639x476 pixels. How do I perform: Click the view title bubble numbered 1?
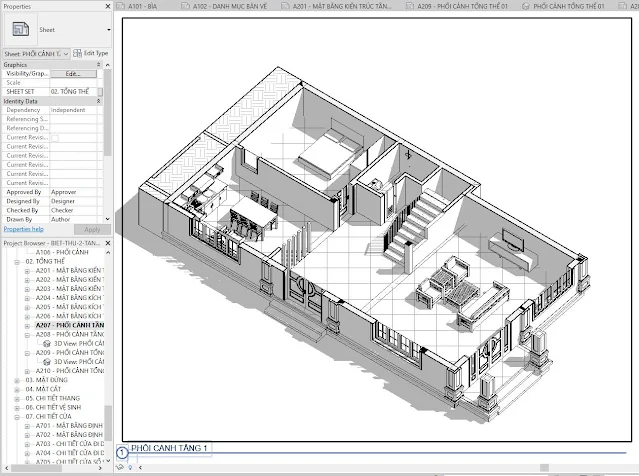pos(122,452)
